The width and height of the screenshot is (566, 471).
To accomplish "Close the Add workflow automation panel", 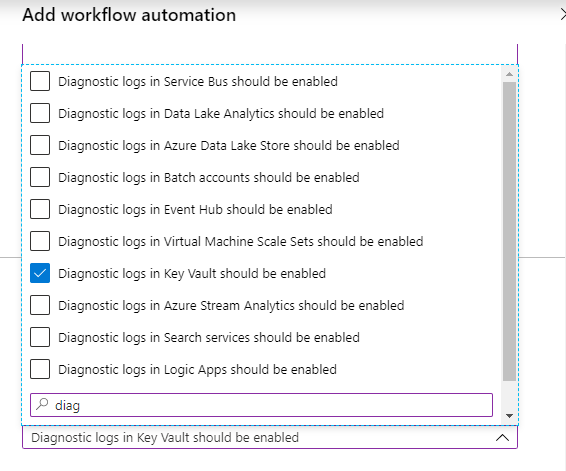I will click(x=563, y=15).
